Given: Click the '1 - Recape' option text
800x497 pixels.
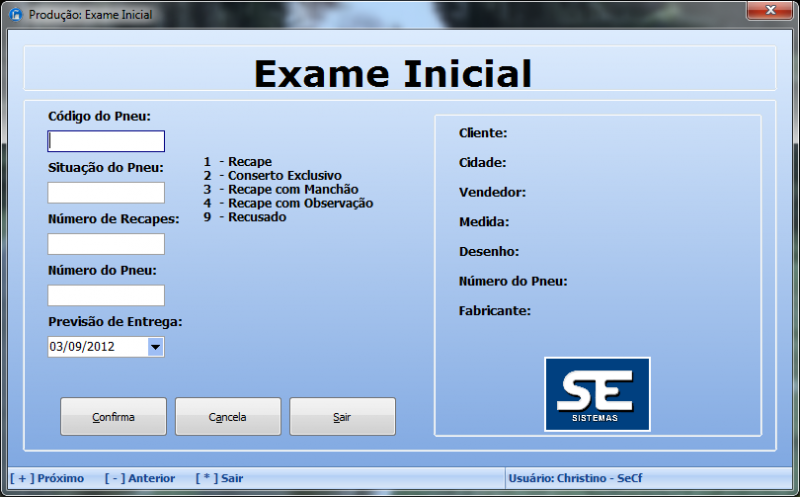Looking at the screenshot, I should point(238,161).
